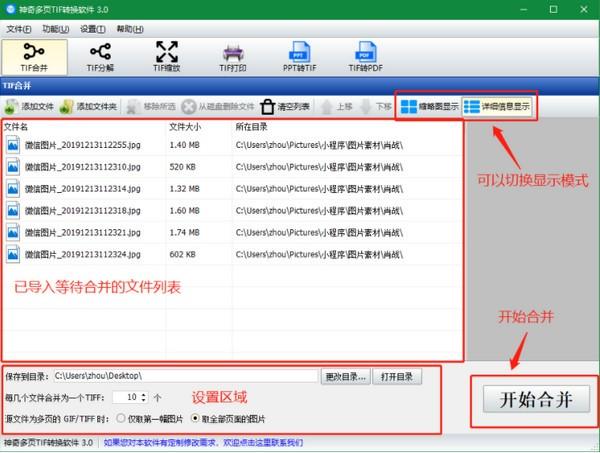This screenshot has width=600, height=453.
Task: Open the 功能 menu
Action: click(56, 29)
